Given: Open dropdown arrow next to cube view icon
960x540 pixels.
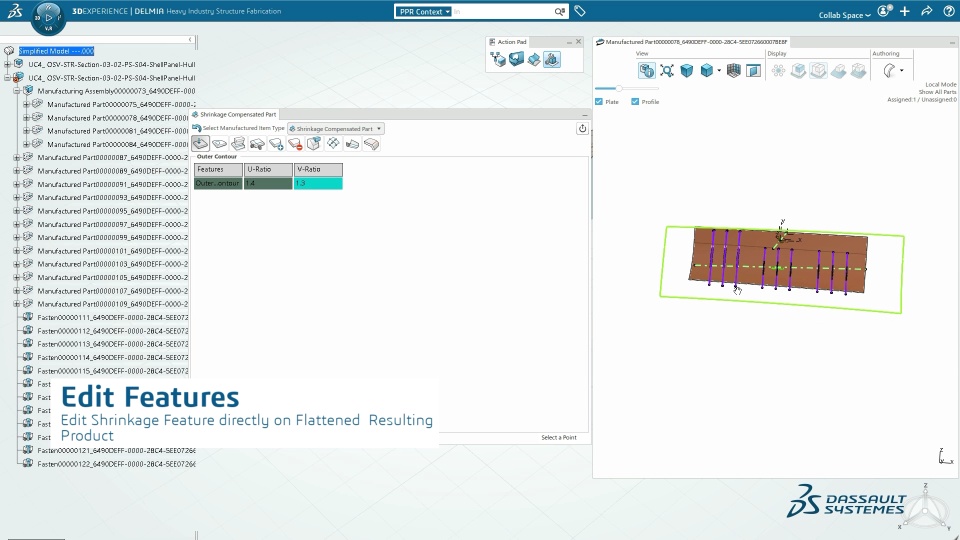Looking at the screenshot, I should coord(719,70).
